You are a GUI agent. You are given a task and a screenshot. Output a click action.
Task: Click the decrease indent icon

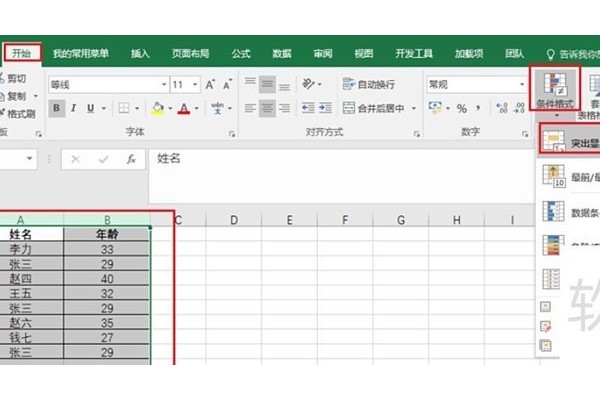(x=308, y=108)
